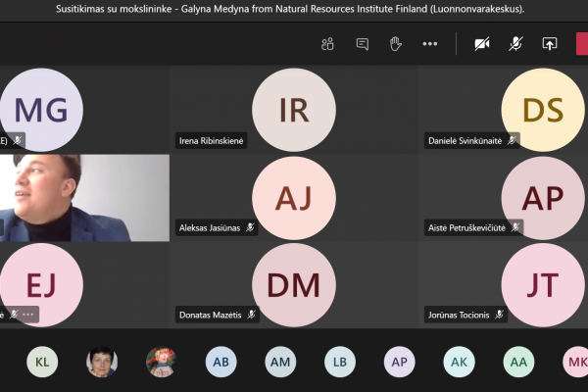Viewport: 588px width, 392px height.
Task: Unmute your microphone
Action: coord(515,44)
